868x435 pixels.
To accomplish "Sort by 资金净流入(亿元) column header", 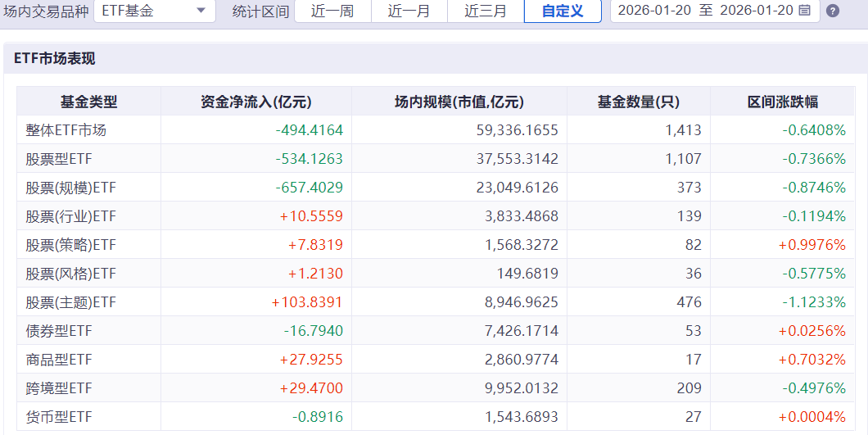I will pos(255,102).
